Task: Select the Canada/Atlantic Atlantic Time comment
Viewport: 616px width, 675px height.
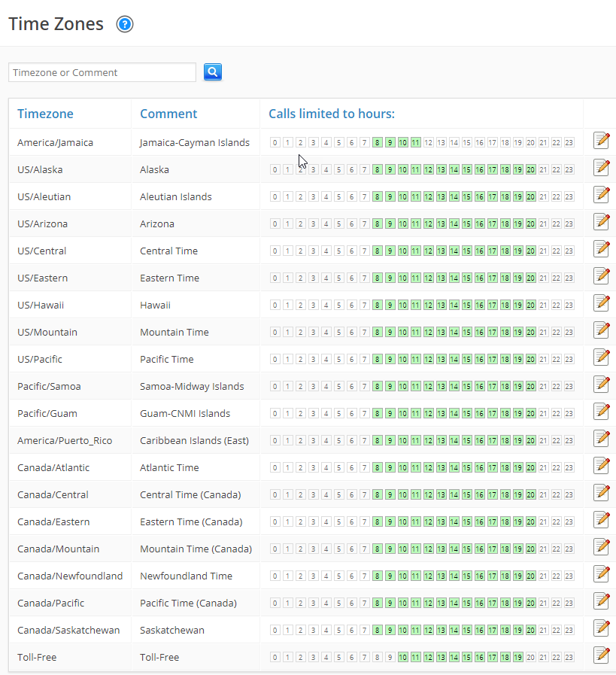Action: click(x=169, y=468)
